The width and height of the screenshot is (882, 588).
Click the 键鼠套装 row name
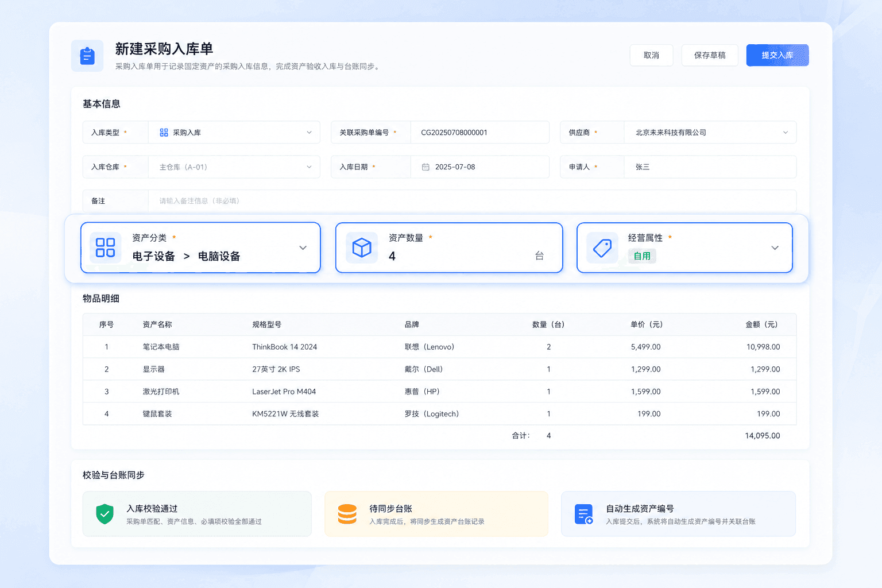[157, 414]
